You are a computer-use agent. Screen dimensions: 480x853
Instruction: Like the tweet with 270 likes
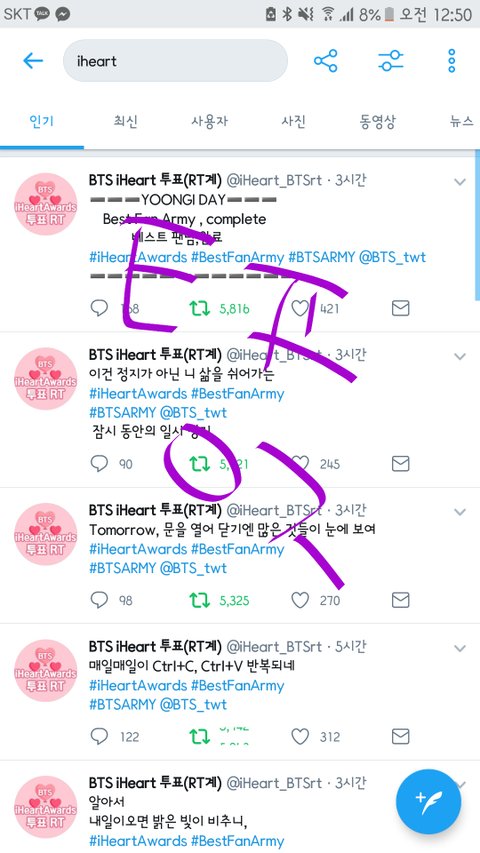[x=300, y=600]
